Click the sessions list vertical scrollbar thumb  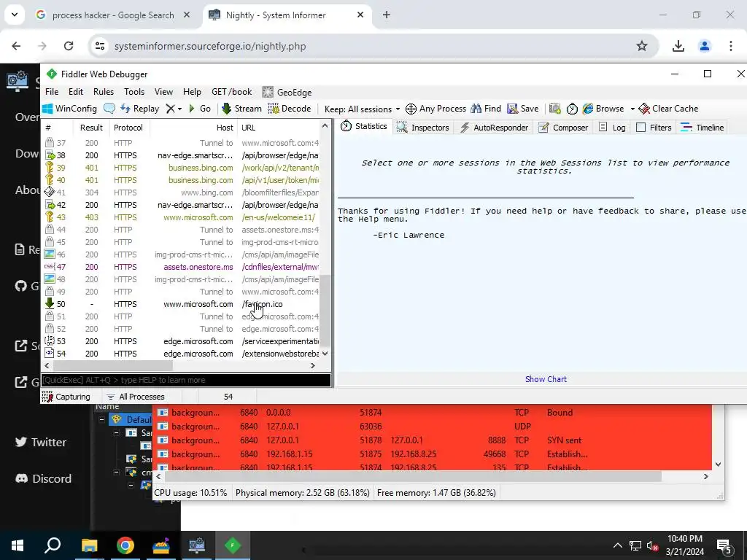325,311
